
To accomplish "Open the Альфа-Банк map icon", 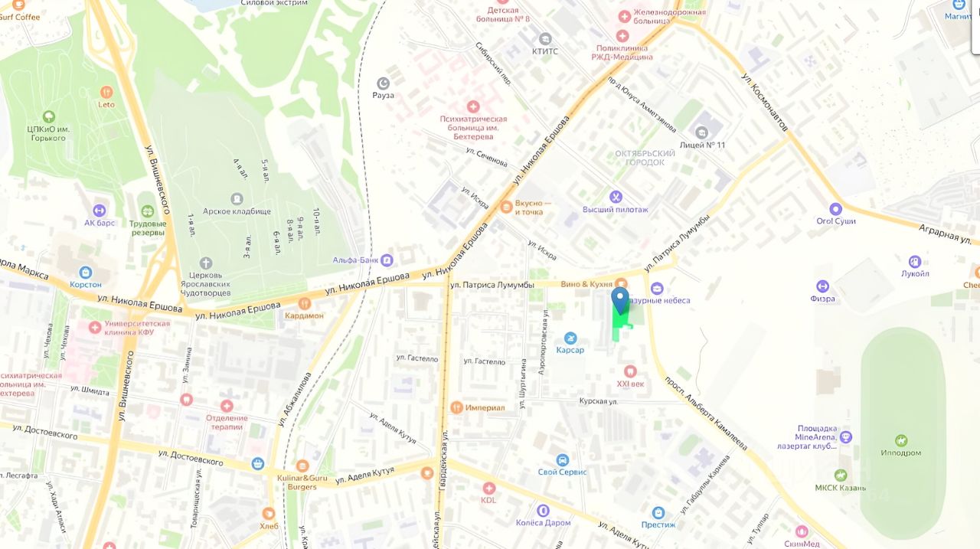I will [x=387, y=260].
